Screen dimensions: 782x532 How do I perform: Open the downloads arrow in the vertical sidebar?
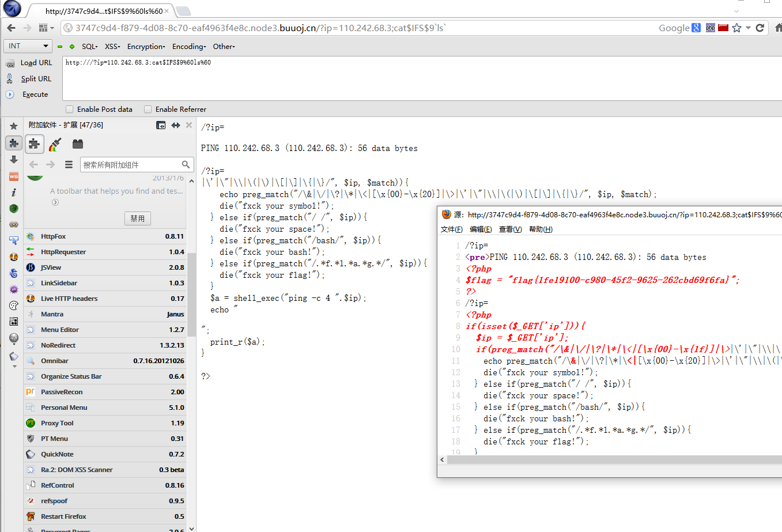14,160
